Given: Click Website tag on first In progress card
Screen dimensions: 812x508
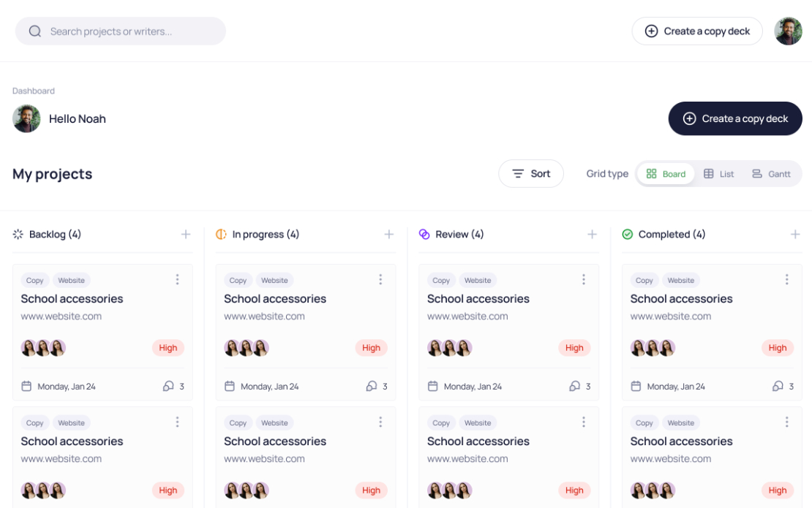Looking at the screenshot, I should (274, 281).
